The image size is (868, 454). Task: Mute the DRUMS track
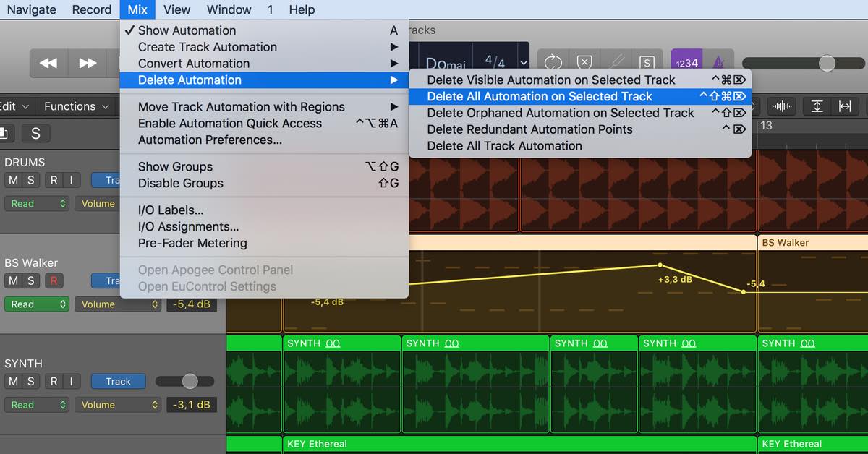pos(14,180)
